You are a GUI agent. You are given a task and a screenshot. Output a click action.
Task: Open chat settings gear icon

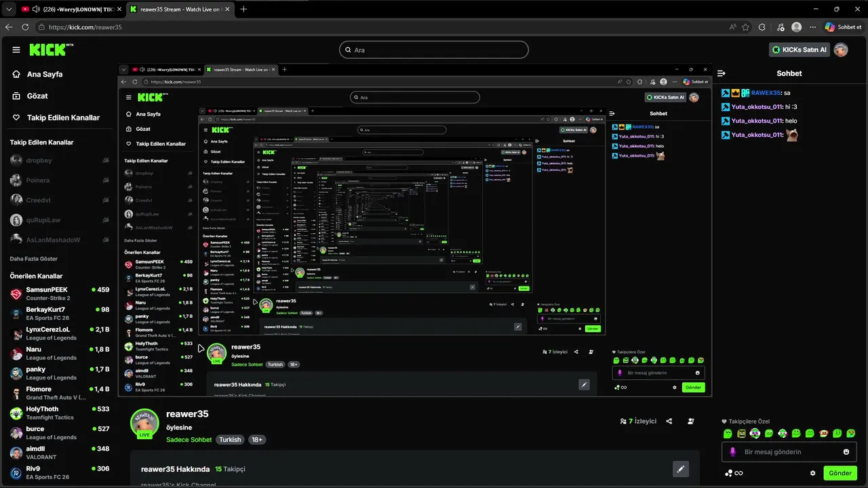pos(813,473)
